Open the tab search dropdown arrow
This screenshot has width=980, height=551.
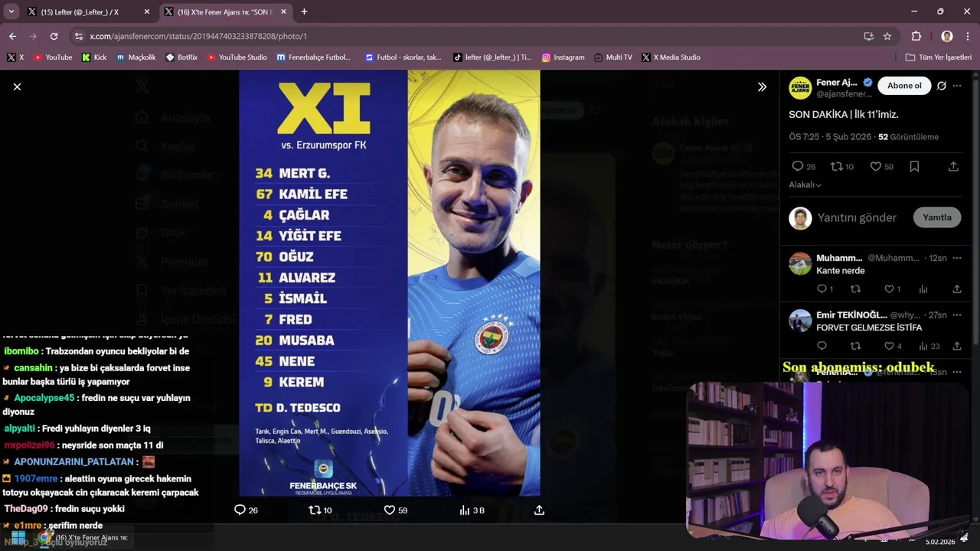pyautogui.click(x=11, y=11)
